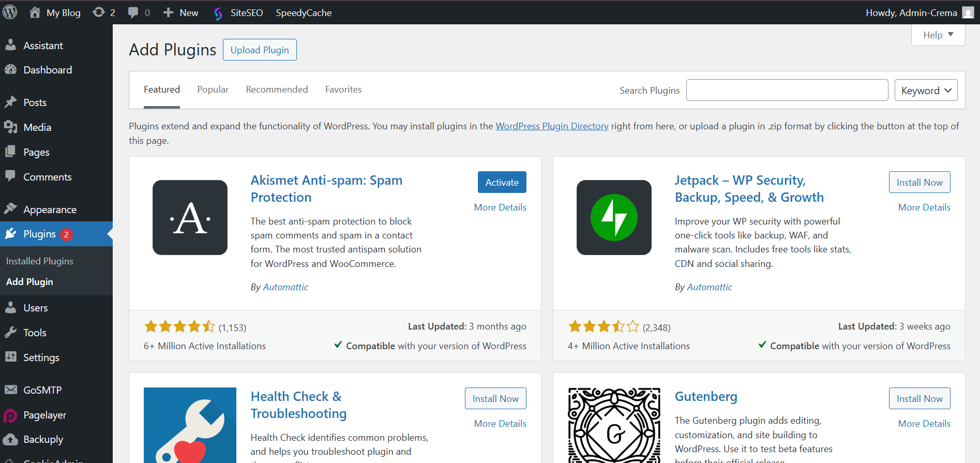
Task: Open the updates icon showing 2
Action: (98, 12)
